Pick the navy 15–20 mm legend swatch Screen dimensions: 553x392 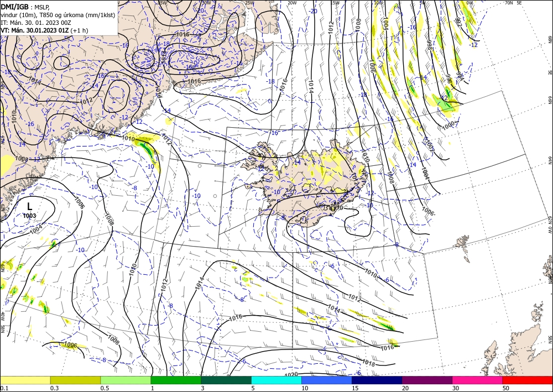[377, 380]
